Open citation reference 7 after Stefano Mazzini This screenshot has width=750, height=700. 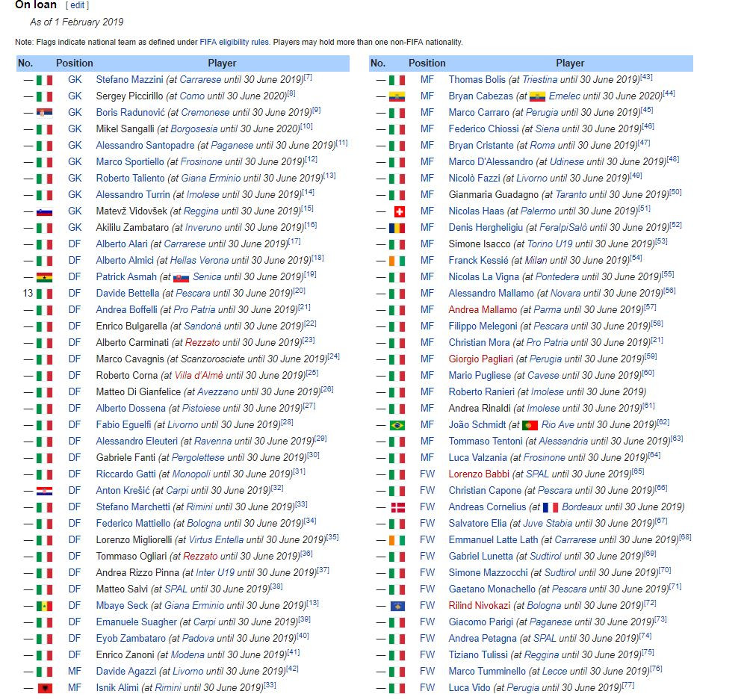click(308, 77)
